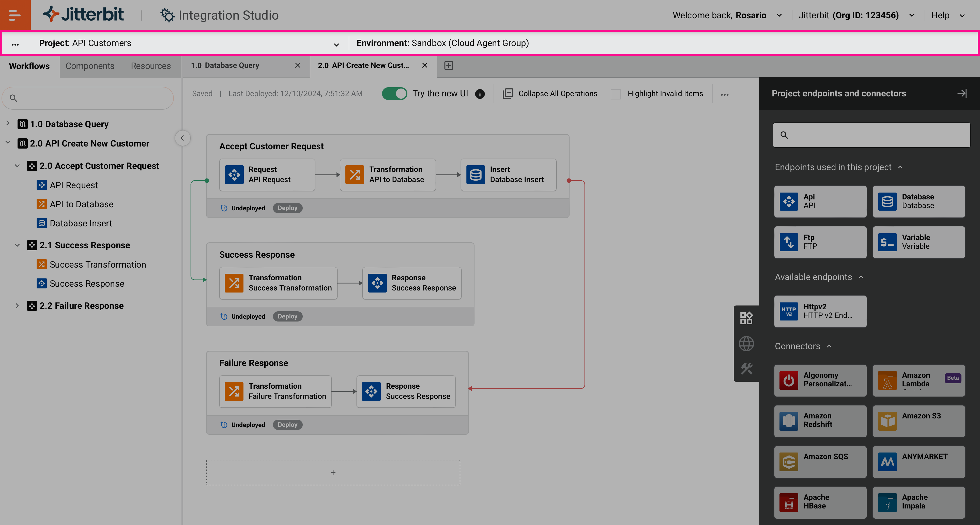The height and width of the screenshot is (525, 980).
Task: Collapse the left project pane
Action: pyautogui.click(x=182, y=138)
